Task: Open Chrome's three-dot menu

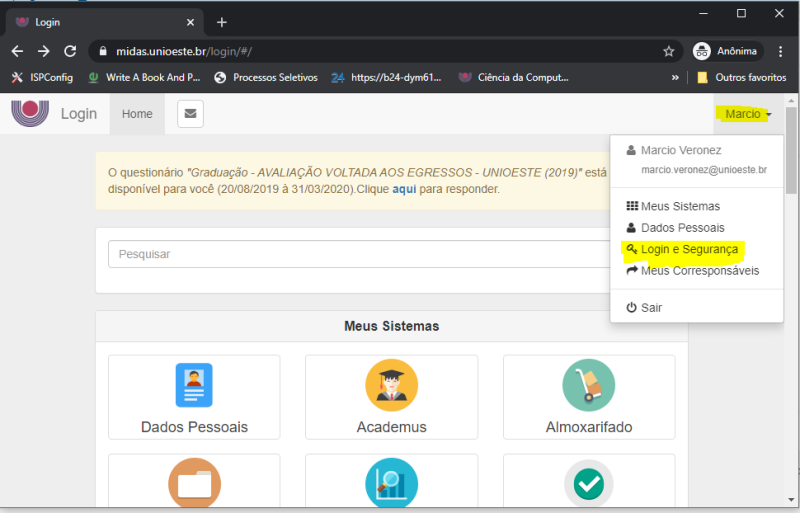Action: tap(781, 51)
